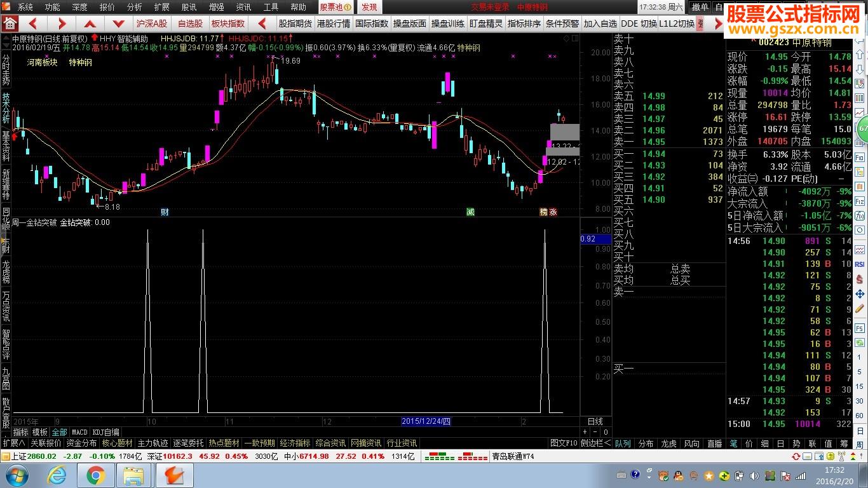
Task: Click the sidebar up-arrow icon
Action: (860, 54)
